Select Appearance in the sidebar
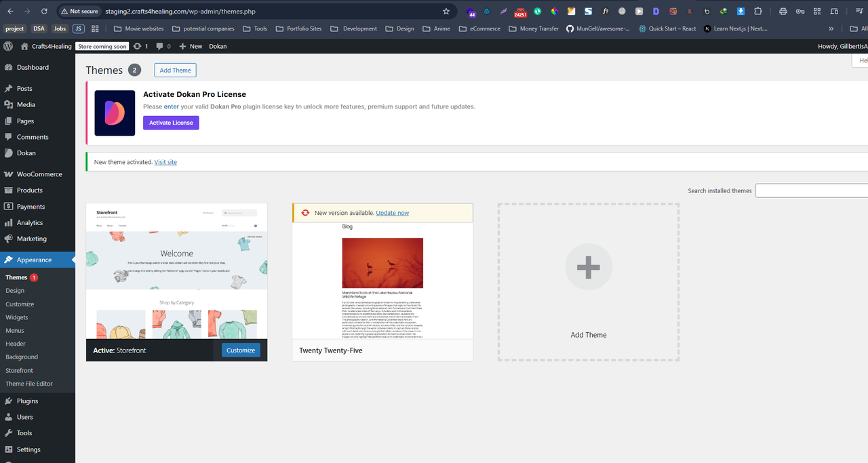Screen dimensions: 868x463 coord(37,260)
